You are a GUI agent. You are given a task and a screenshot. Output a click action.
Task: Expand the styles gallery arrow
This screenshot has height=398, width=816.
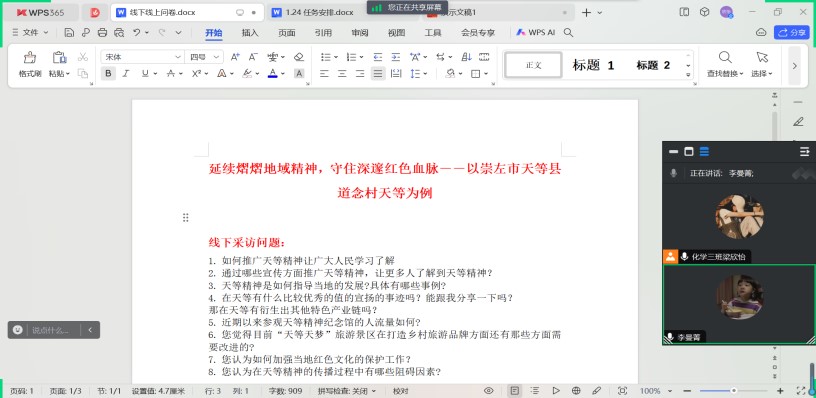click(688, 74)
